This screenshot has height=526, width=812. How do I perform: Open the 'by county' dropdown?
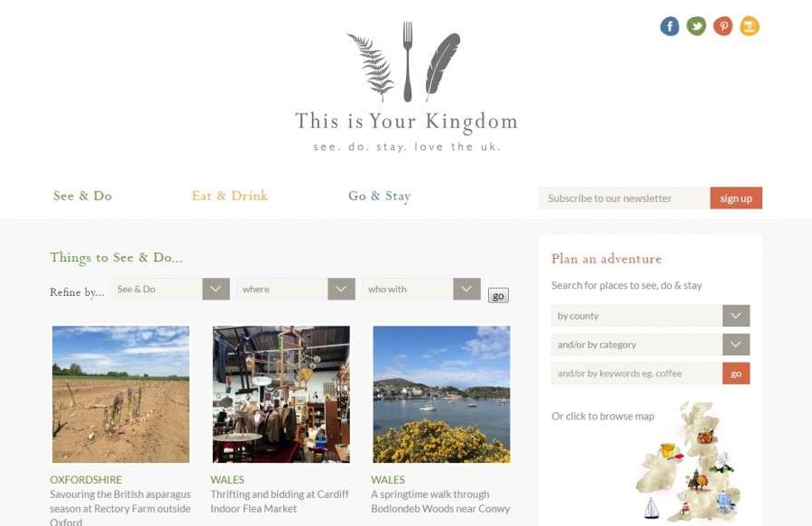coord(651,316)
